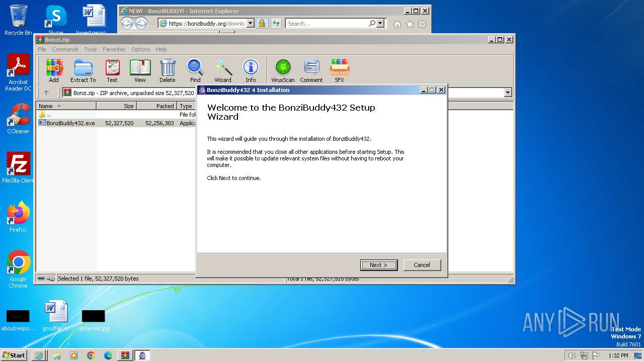The width and height of the screenshot is (644, 362).
Task: Launch the WinRAR Wizard icon
Action: point(223,70)
